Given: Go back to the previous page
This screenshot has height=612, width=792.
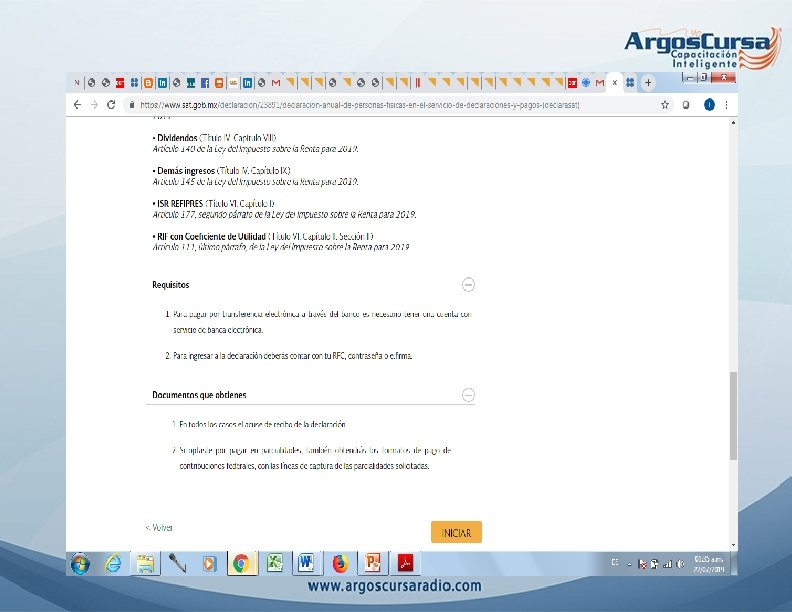Looking at the screenshot, I should (x=77, y=105).
